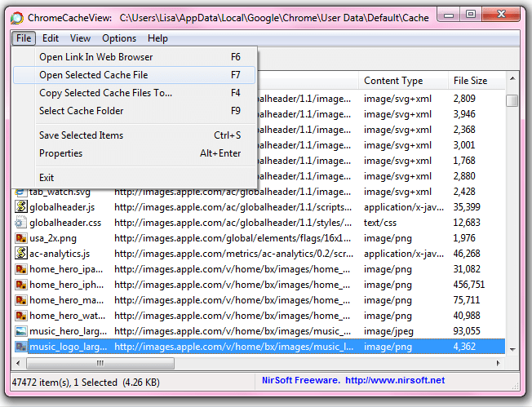This screenshot has height=407, width=532.
Task: Click the horizontal scrollbar left arrow
Action: pos(18,363)
